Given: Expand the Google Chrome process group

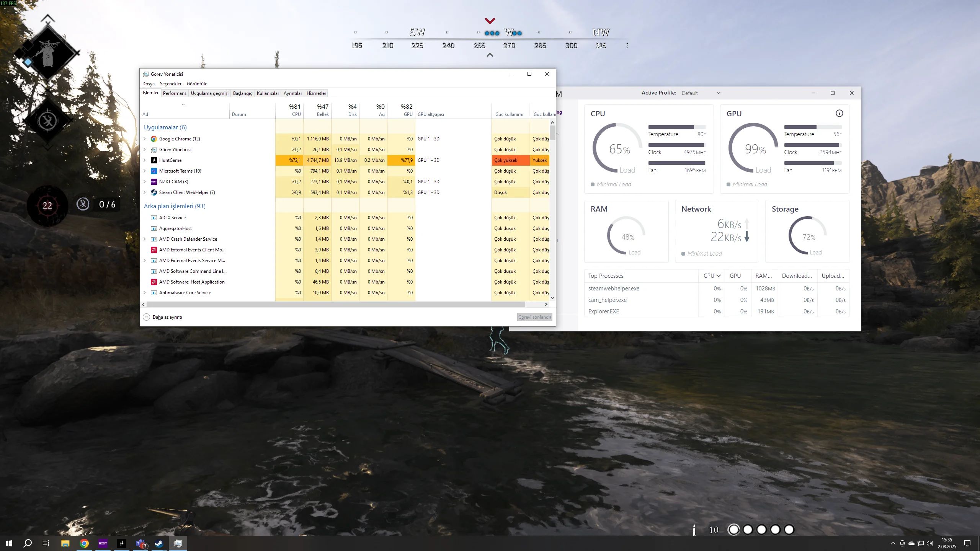Looking at the screenshot, I should point(145,139).
